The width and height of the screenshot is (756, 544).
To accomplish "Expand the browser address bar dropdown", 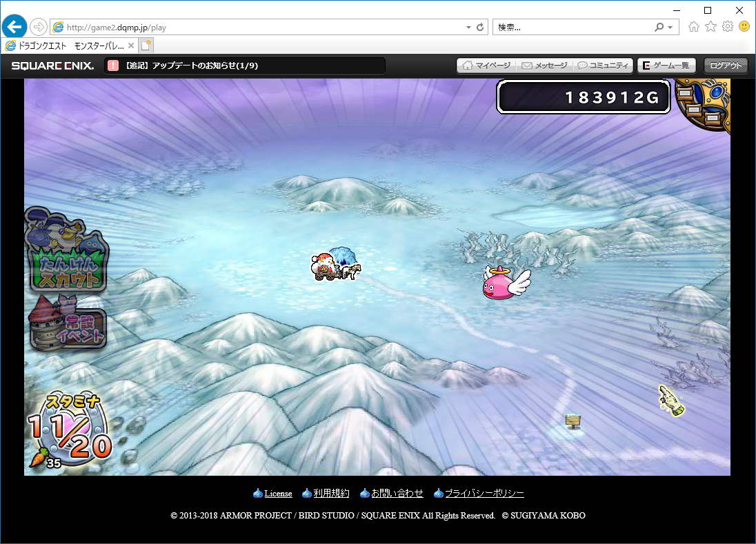I will coord(468,28).
